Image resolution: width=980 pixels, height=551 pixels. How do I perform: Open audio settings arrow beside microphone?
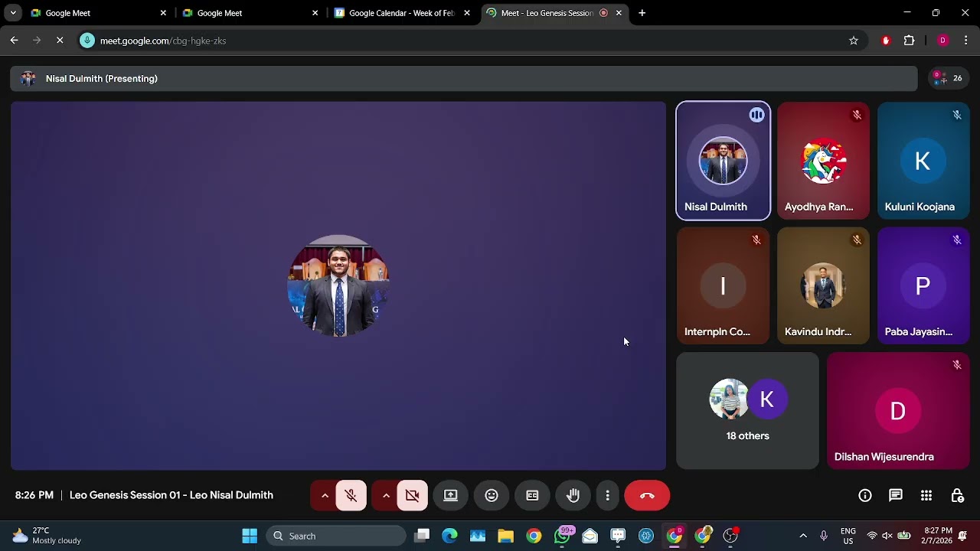(x=325, y=496)
